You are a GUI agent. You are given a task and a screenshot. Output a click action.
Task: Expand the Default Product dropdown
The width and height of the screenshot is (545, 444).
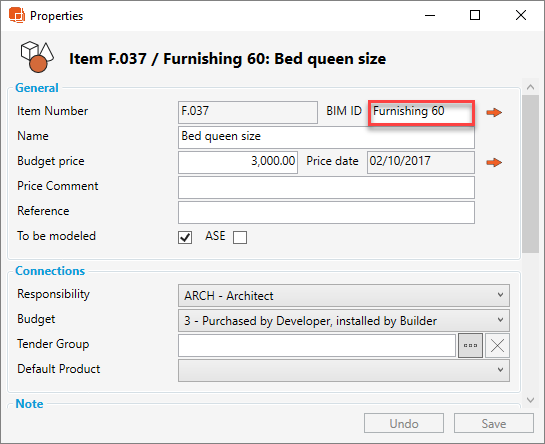pos(344,371)
